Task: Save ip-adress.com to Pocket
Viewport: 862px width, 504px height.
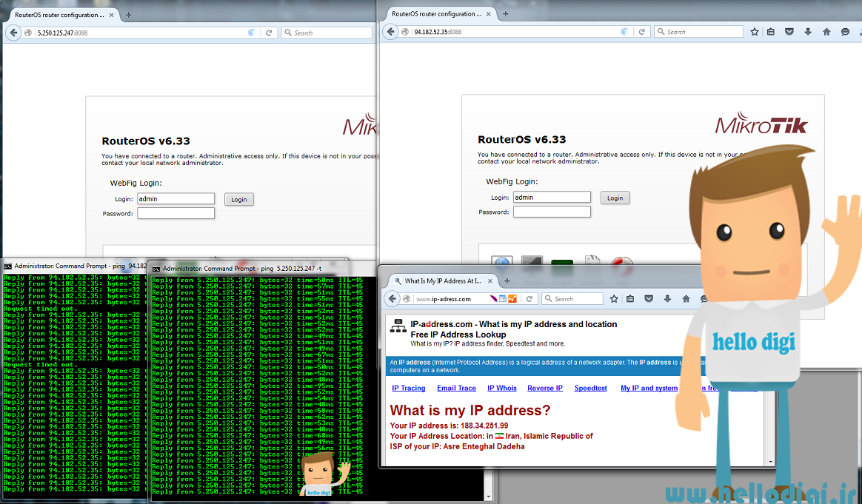Action: (649, 298)
